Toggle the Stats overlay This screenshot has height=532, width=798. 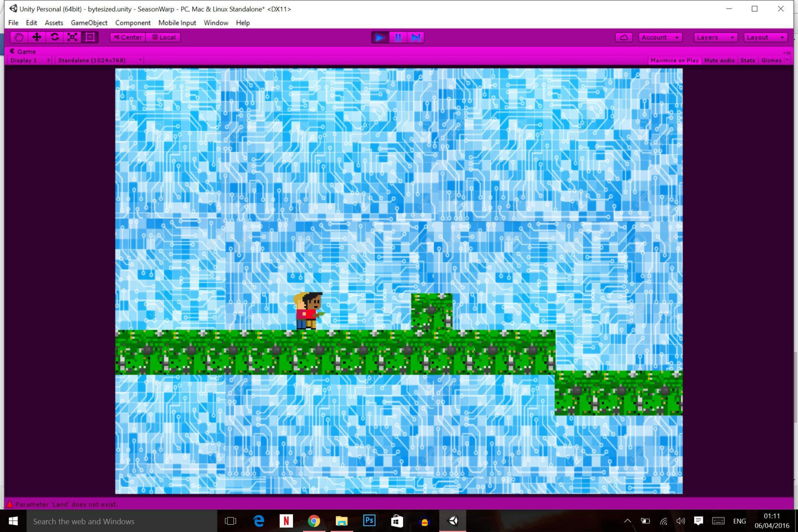[747, 60]
